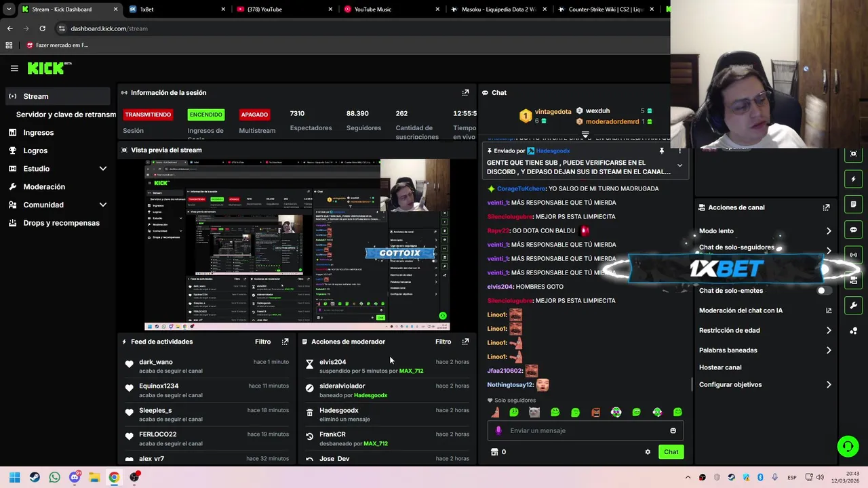Open Filtro in Feed de actividades

[x=262, y=342]
